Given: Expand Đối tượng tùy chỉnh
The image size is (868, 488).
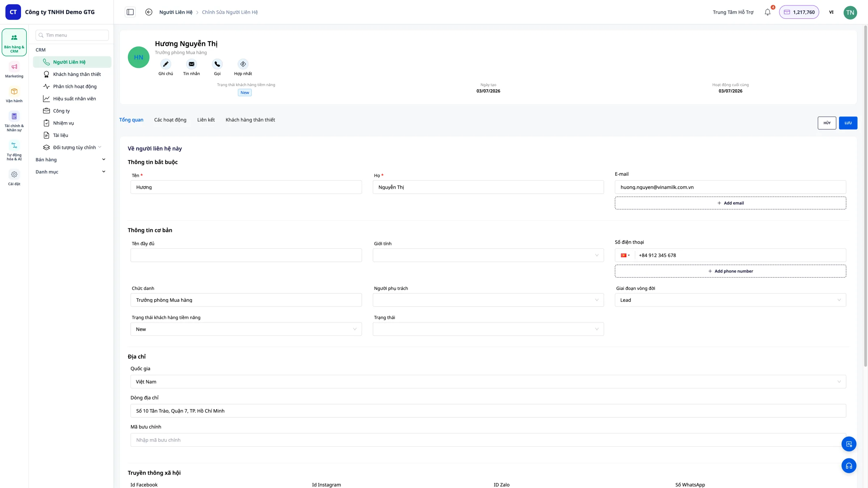Looking at the screenshot, I should pos(72,147).
